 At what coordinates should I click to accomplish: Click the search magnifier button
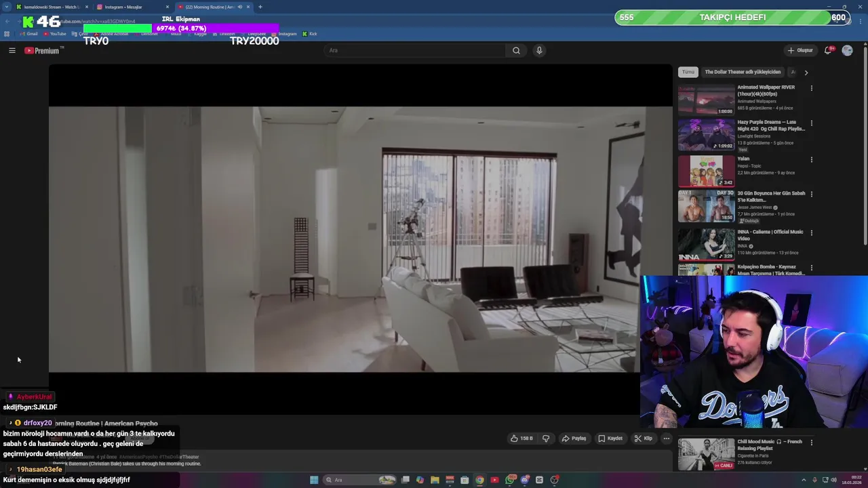click(x=516, y=50)
